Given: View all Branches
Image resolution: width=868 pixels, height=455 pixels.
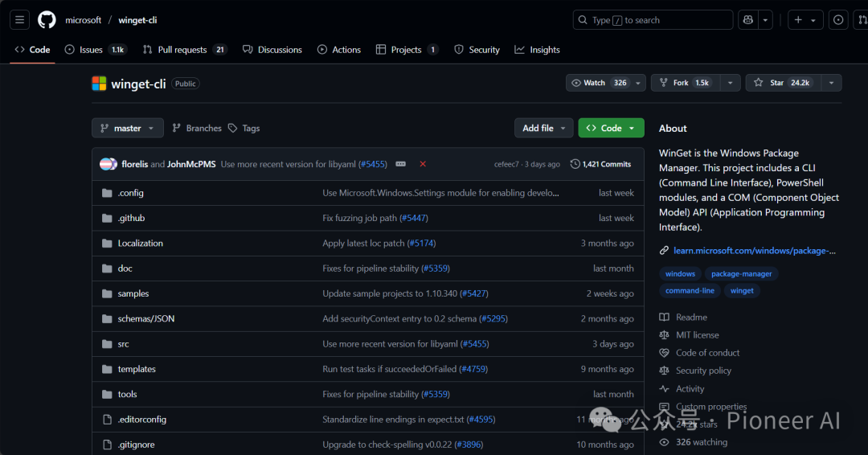Looking at the screenshot, I should [197, 128].
